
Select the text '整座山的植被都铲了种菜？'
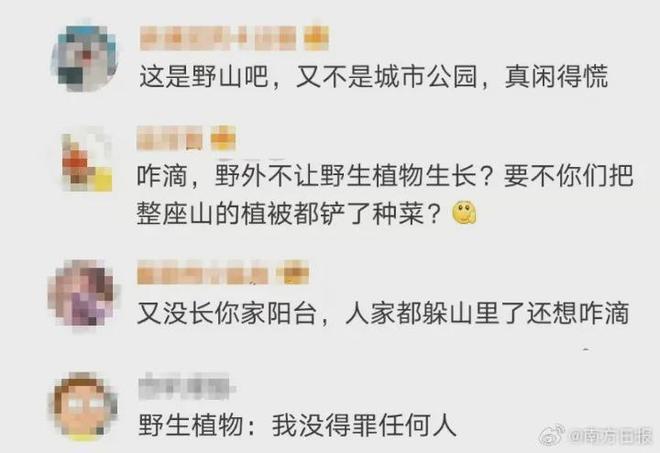click(x=289, y=213)
